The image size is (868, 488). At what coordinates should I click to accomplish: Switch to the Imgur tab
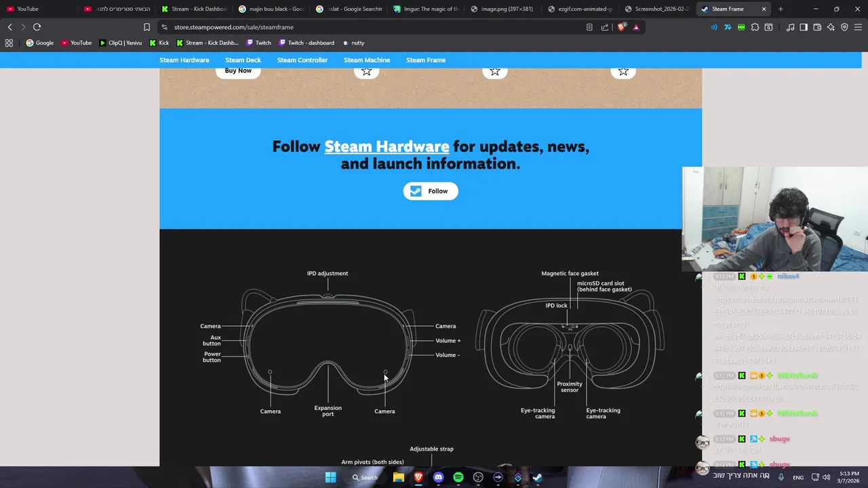pos(427,9)
